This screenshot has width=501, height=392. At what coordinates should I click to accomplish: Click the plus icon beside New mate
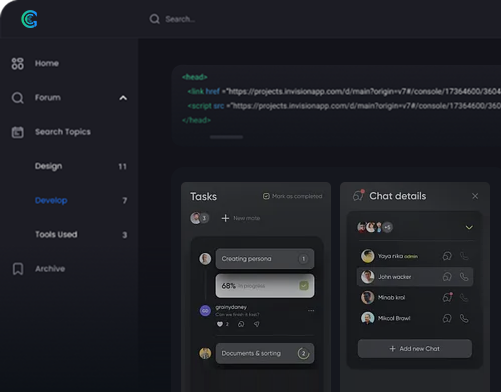click(225, 218)
